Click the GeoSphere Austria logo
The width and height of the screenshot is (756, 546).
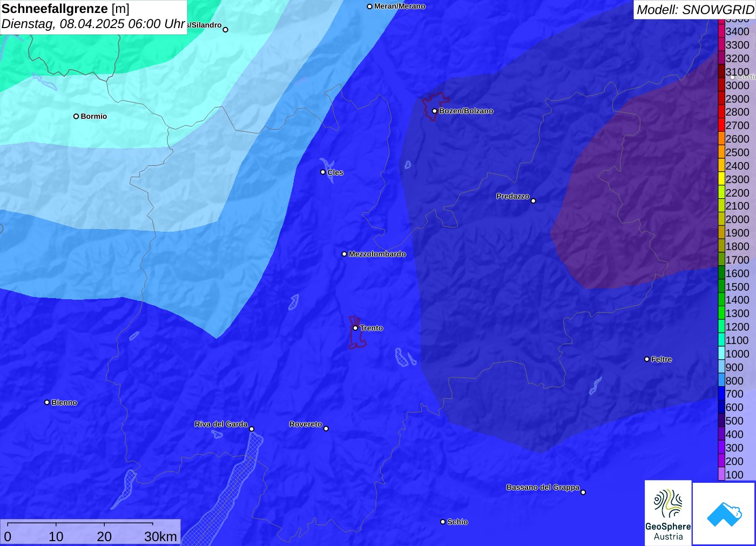668,513
